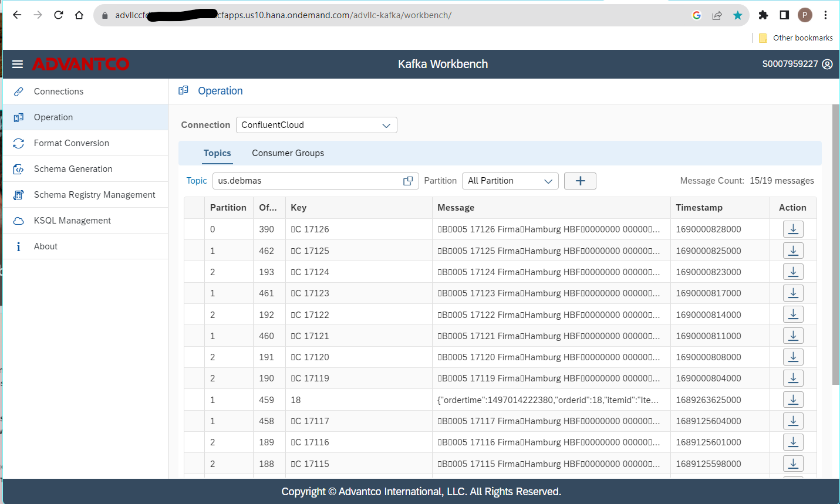Click the plus button next to Partition

click(x=580, y=181)
